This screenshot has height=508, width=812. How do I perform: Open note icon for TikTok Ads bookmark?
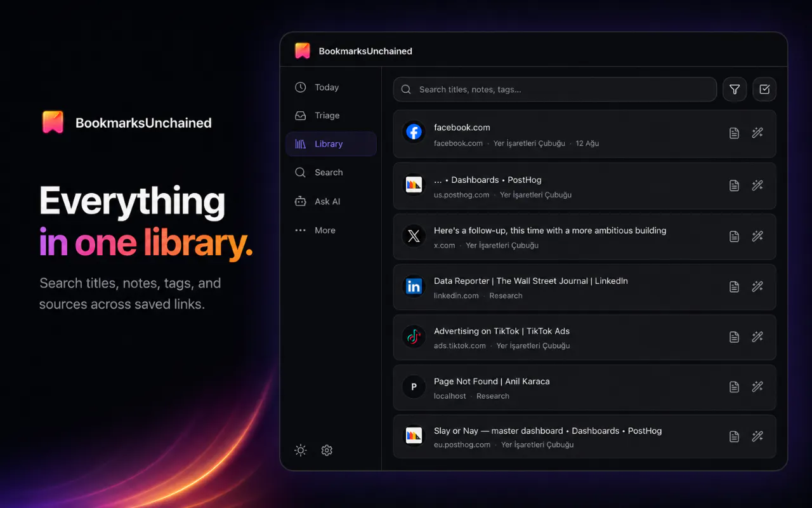tap(734, 337)
